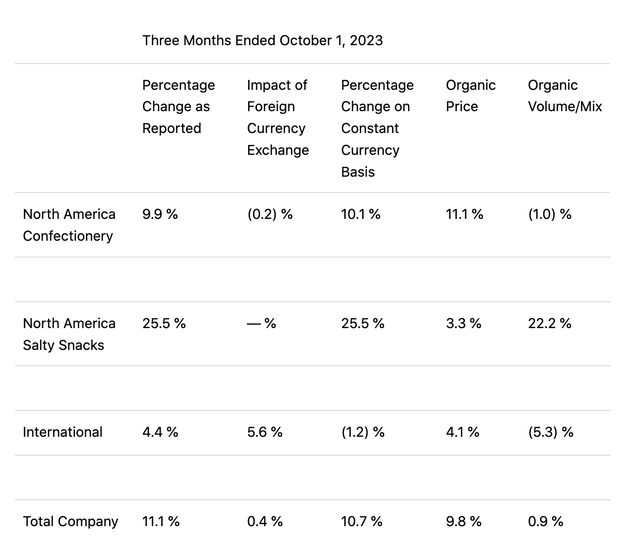
Task: Select the (0.2) % currency impact cell
Action: (270, 214)
